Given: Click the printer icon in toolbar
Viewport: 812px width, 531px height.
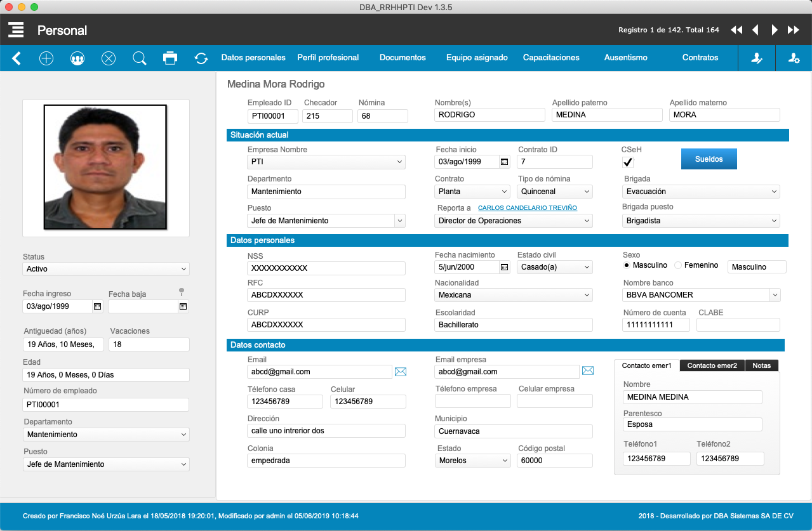Looking at the screenshot, I should pos(170,58).
